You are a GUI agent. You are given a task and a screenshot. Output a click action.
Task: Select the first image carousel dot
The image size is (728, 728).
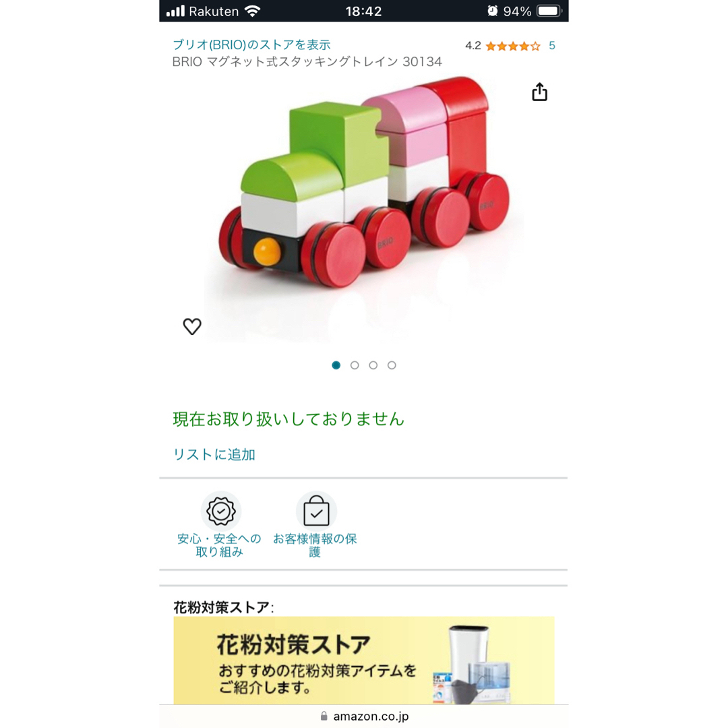(x=336, y=365)
